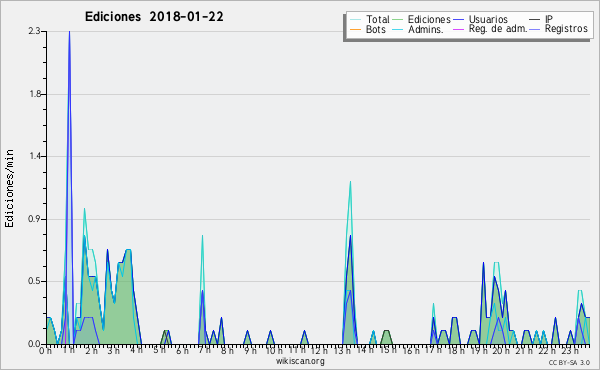Screen dimensions: 600x370
Task: Click the 0.9 y-axis value
Action: click(x=34, y=219)
